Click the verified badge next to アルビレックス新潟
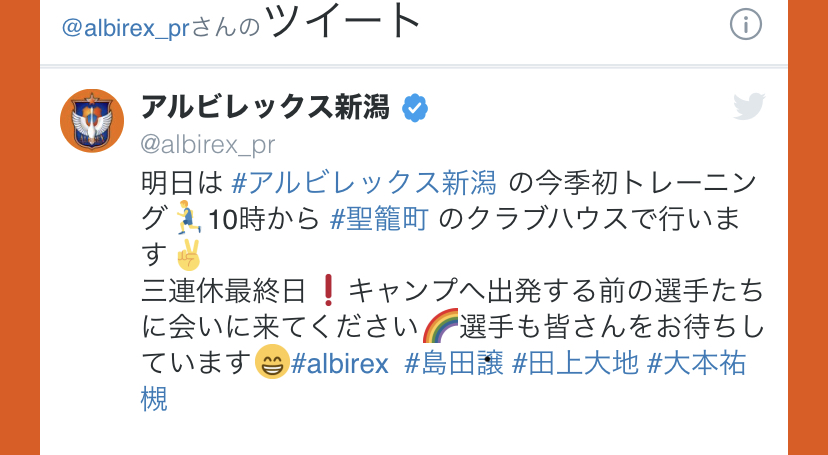The image size is (828, 455). tap(415, 108)
